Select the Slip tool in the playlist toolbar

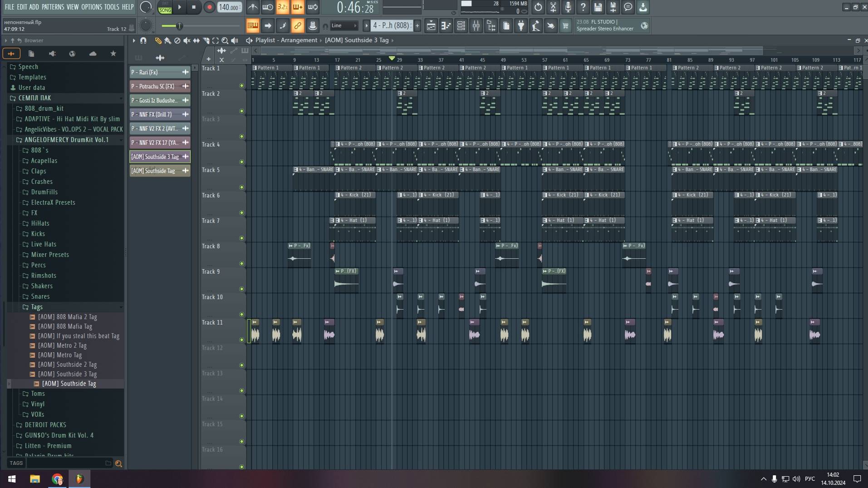coord(196,41)
